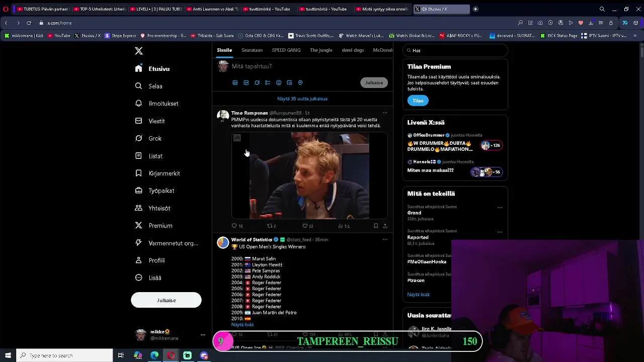Open Ilmoitukset (notifications) in the sidebar
This screenshot has height=362, width=644.
(157, 104)
